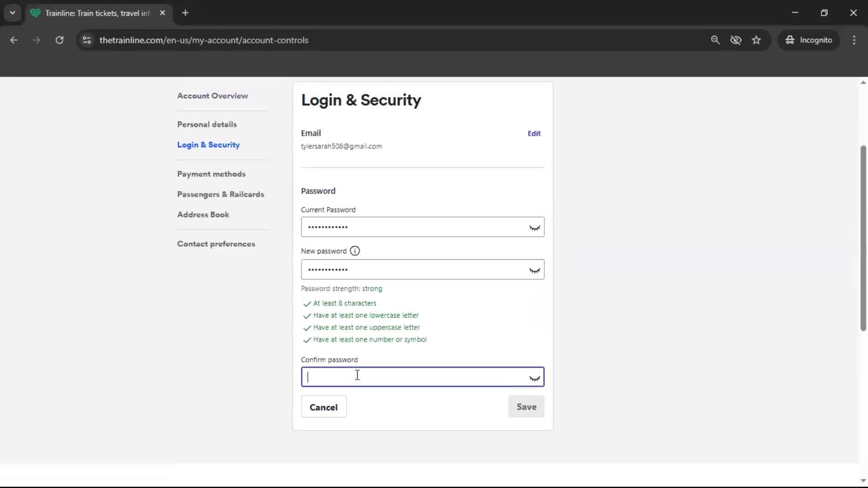Click the search magnifier in the toolbar

click(x=716, y=40)
